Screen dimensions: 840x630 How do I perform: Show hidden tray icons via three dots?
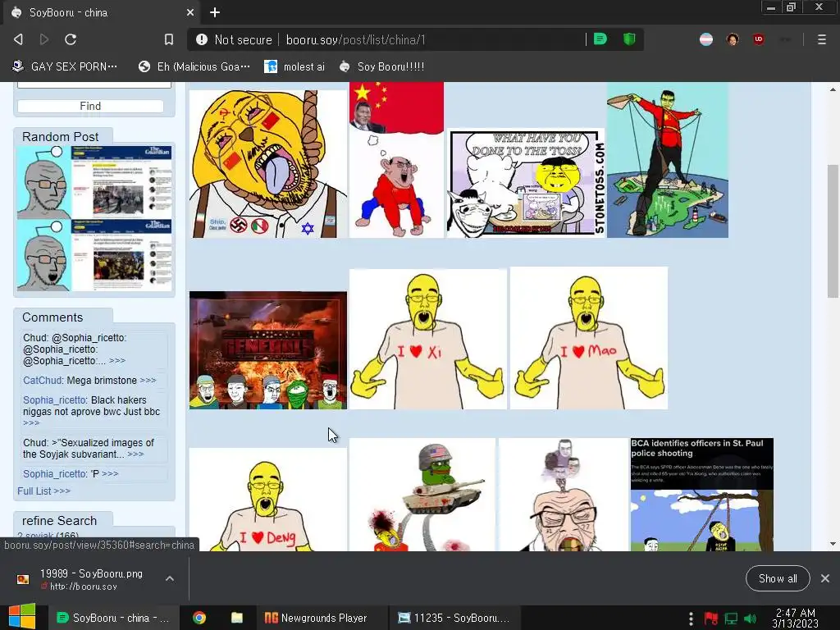(691, 619)
